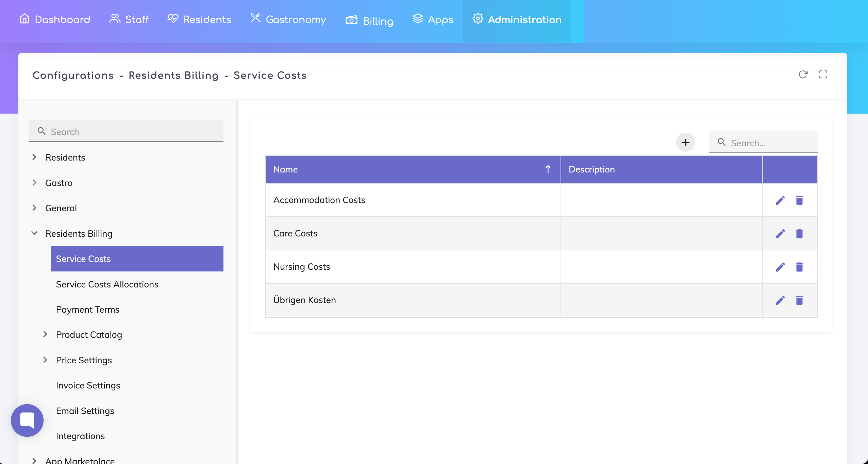Click the pencil edit icon for Accommodation Costs
This screenshot has height=464, width=868.
click(x=780, y=200)
